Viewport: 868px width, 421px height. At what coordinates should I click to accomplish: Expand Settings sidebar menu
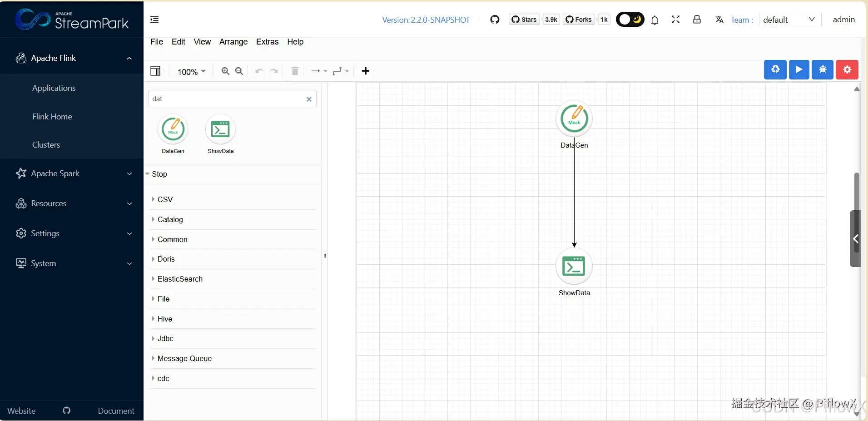[x=72, y=233]
